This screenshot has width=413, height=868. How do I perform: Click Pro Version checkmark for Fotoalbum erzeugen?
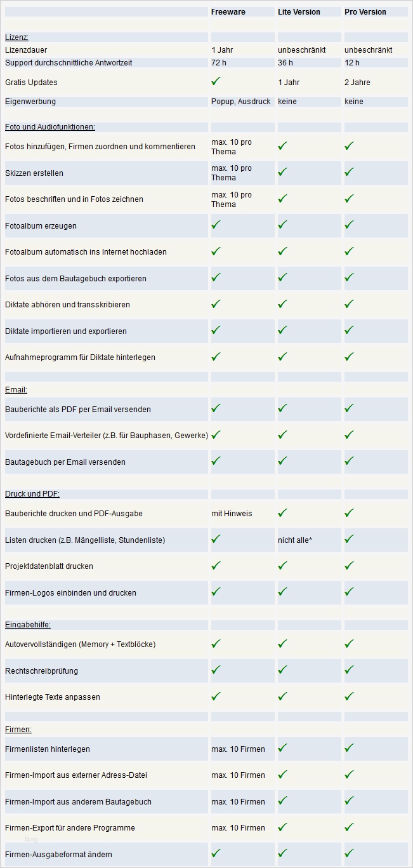350,225
